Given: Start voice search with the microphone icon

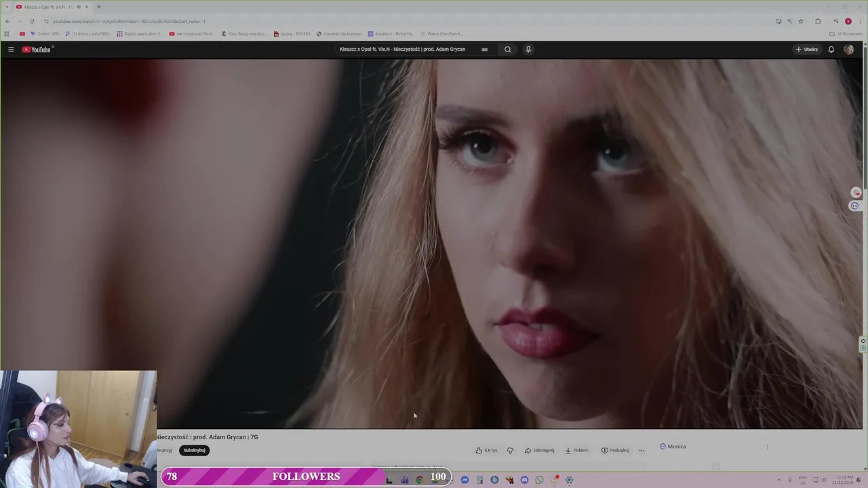Looking at the screenshot, I should (528, 49).
